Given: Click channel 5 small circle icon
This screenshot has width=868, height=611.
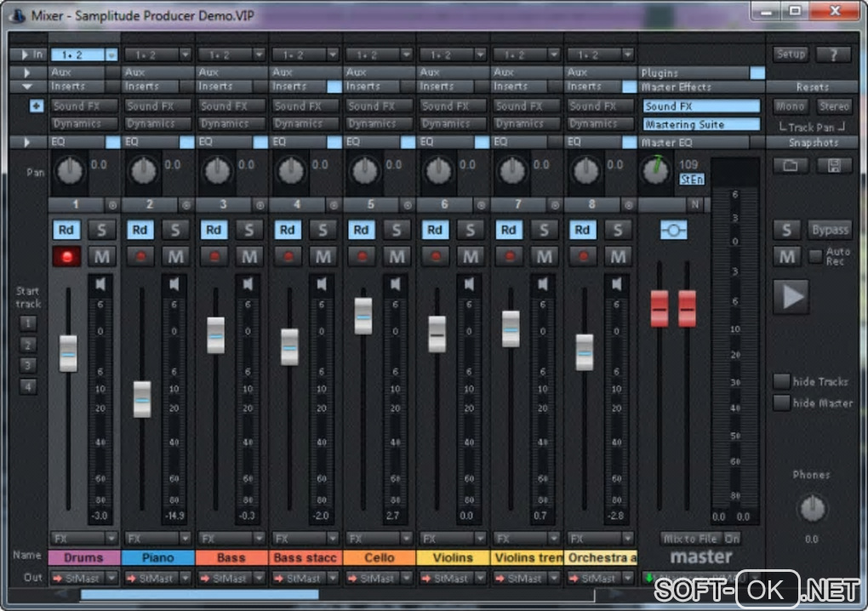Looking at the screenshot, I should point(408,205).
